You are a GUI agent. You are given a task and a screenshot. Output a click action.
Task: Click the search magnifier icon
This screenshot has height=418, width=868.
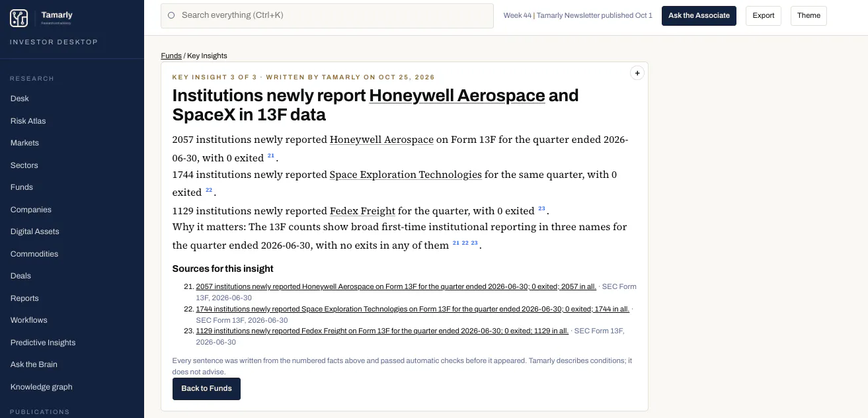click(x=171, y=15)
